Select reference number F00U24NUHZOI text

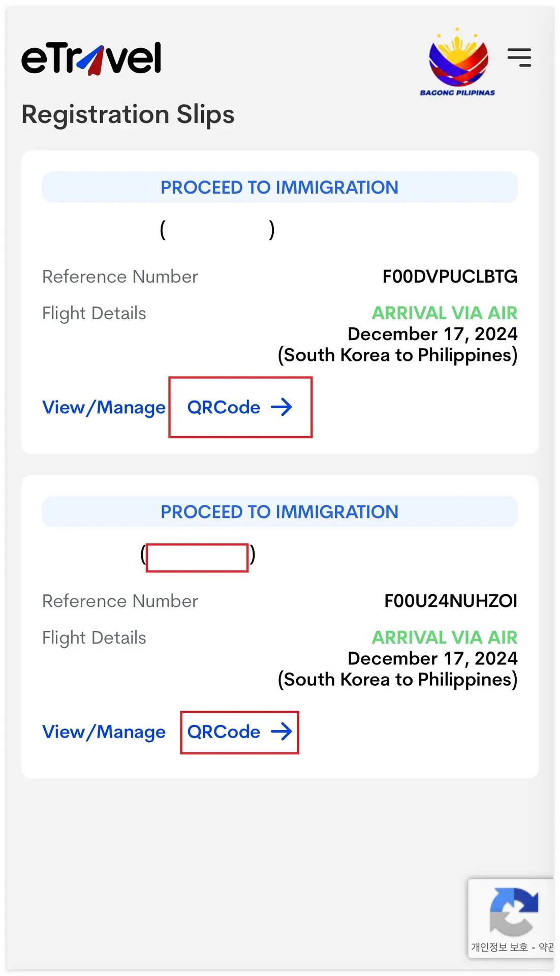pyautogui.click(x=451, y=601)
